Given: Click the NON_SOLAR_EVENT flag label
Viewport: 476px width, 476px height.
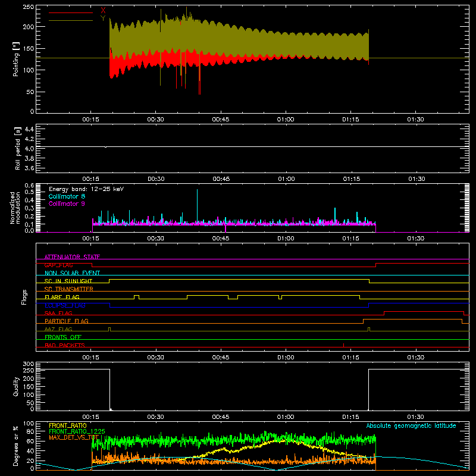Looking at the screenshot, I should tap(72, 273).
